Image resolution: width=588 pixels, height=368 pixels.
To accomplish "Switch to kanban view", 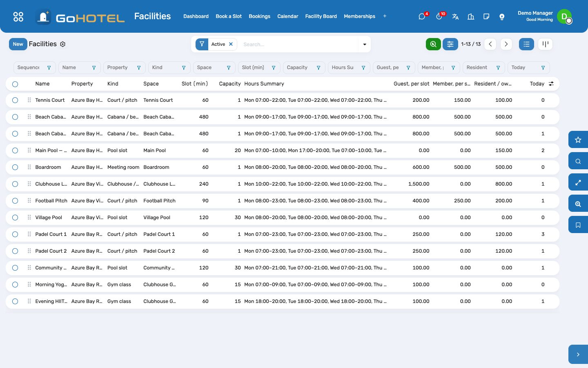I will tap(545, 44).
